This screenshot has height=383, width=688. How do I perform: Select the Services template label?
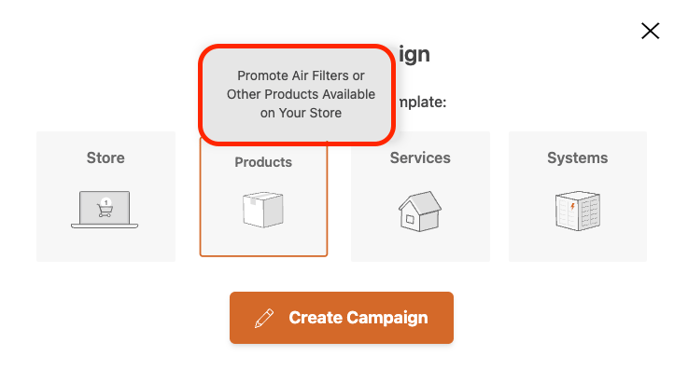(420, 158)
